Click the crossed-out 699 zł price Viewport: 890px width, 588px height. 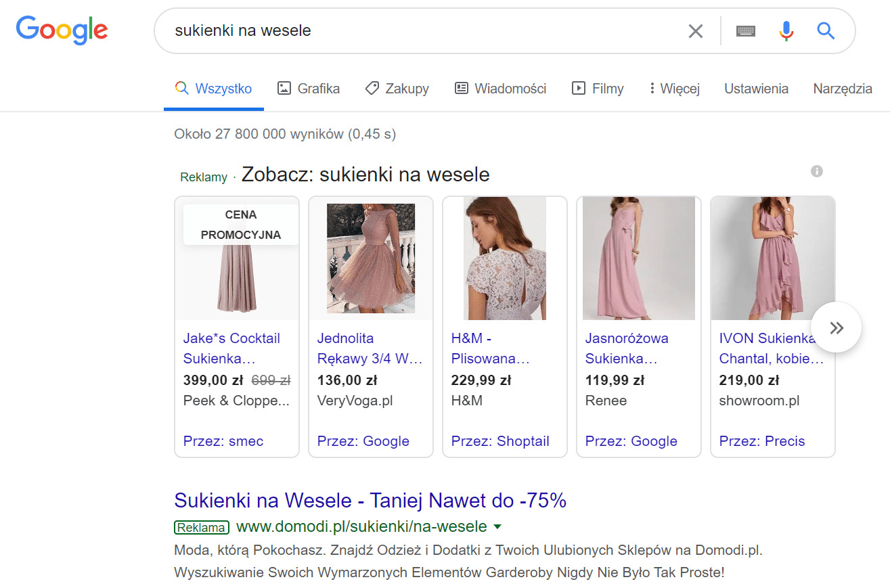[x=271, y=380]
